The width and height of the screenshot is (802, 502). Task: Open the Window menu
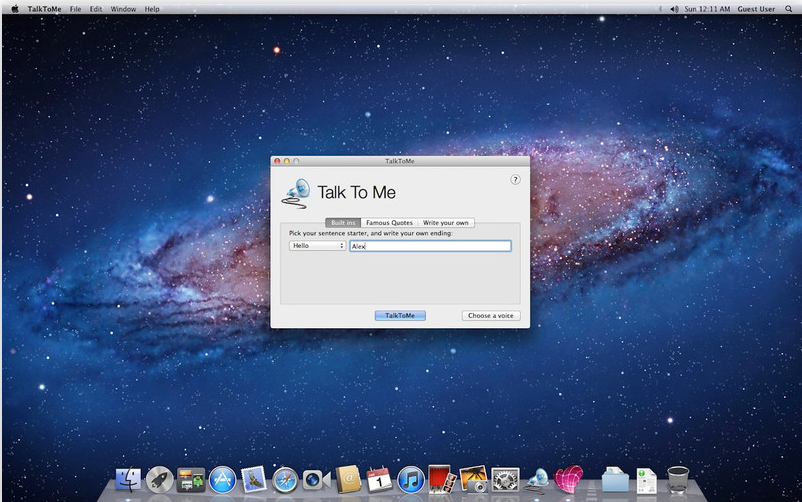[123, 9]
